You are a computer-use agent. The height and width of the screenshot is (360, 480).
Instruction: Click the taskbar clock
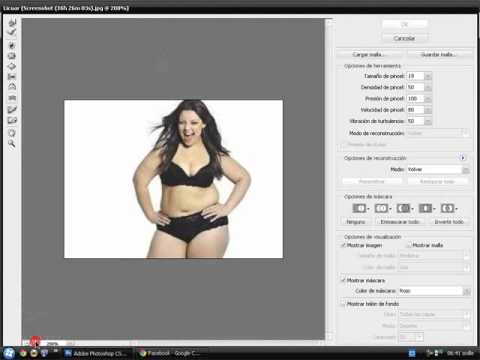[x=460, y=353]
